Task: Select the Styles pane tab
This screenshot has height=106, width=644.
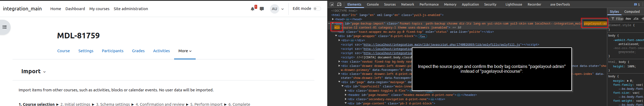Action: click(x=614, y=12)
